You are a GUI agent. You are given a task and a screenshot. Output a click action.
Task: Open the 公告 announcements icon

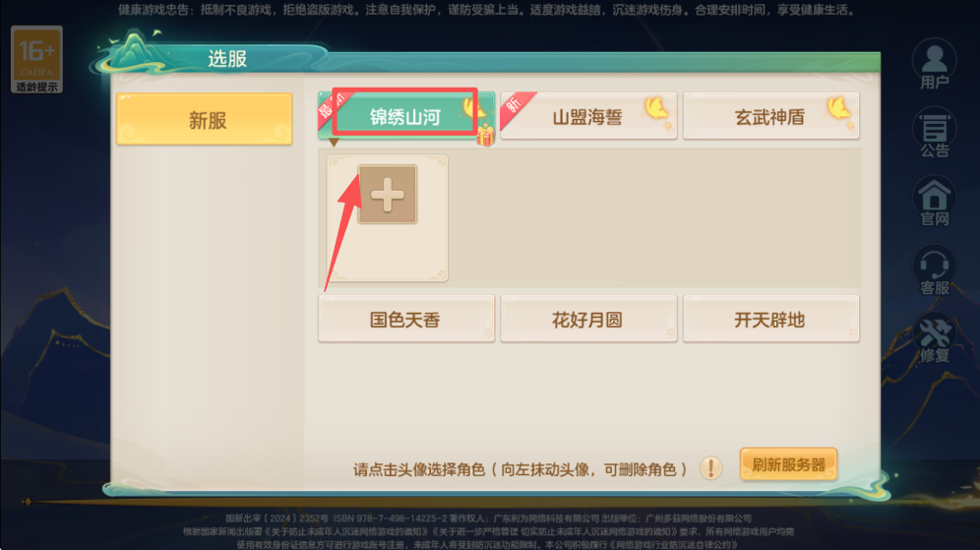coord(934,133)
